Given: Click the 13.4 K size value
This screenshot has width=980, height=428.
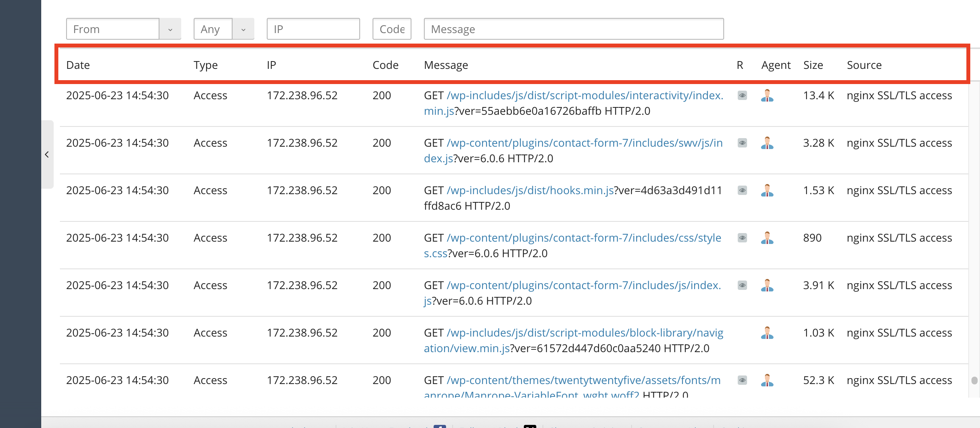Looking at the screenshot, I should tap(819, 95).
